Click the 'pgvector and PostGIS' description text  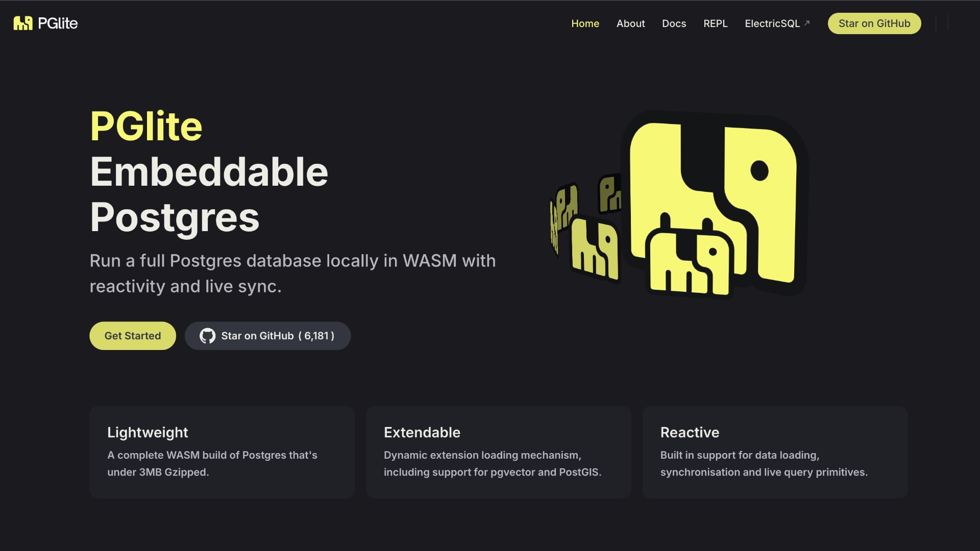coord(546,472)
